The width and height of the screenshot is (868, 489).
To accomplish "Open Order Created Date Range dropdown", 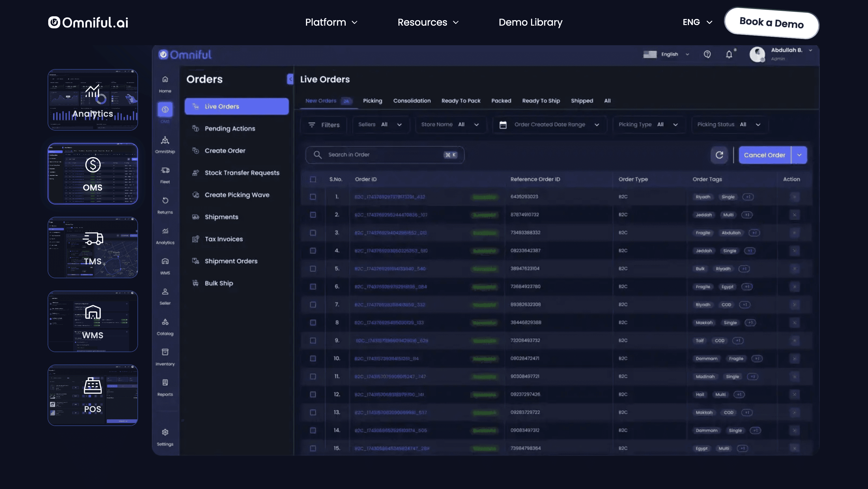I will point(549,125).
